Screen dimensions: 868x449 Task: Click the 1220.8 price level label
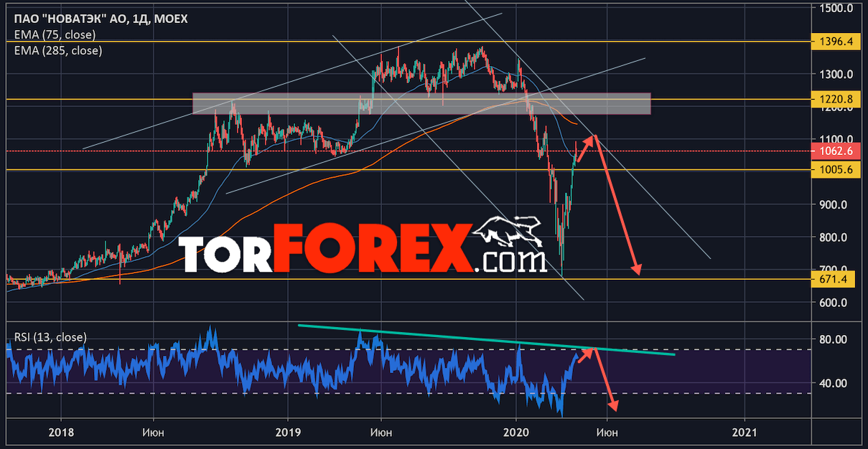834,100
